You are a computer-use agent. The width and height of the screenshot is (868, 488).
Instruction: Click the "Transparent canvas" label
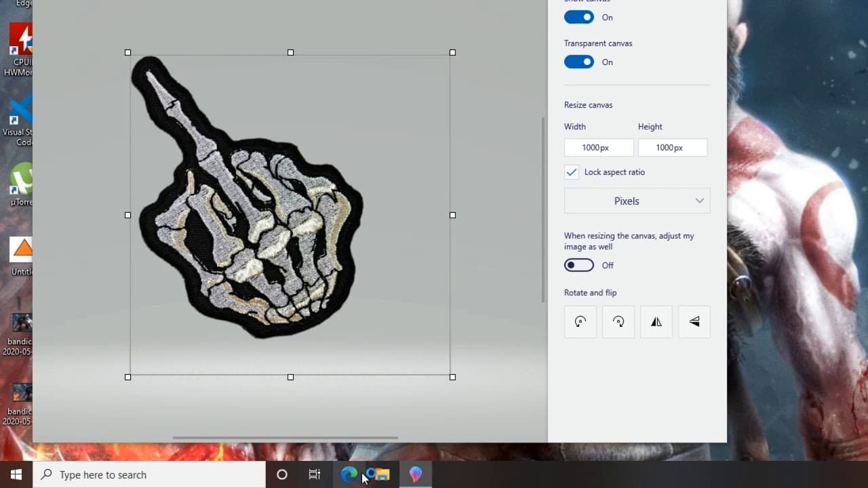(x=598, y=43)
